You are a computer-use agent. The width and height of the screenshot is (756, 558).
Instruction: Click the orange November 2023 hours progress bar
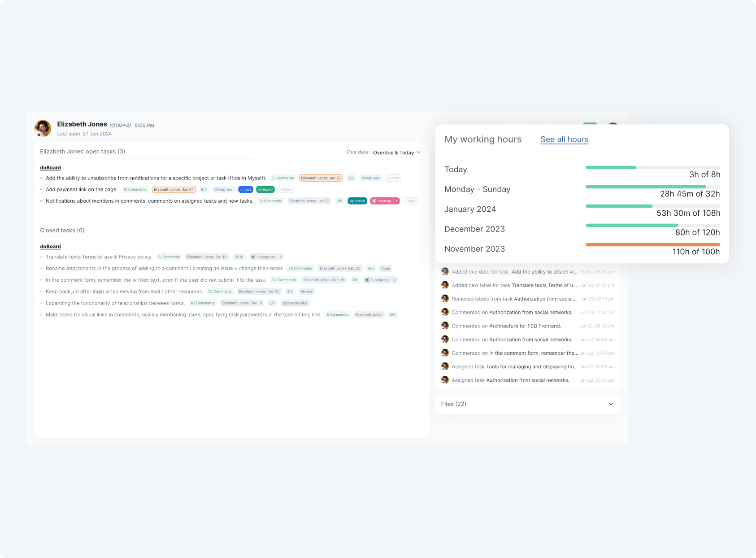point(652,244)
